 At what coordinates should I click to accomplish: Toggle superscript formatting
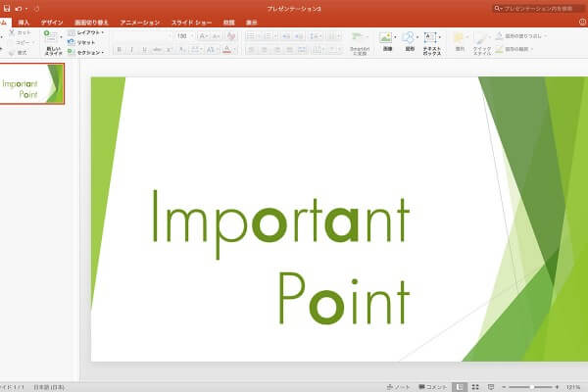click(170, 50)
